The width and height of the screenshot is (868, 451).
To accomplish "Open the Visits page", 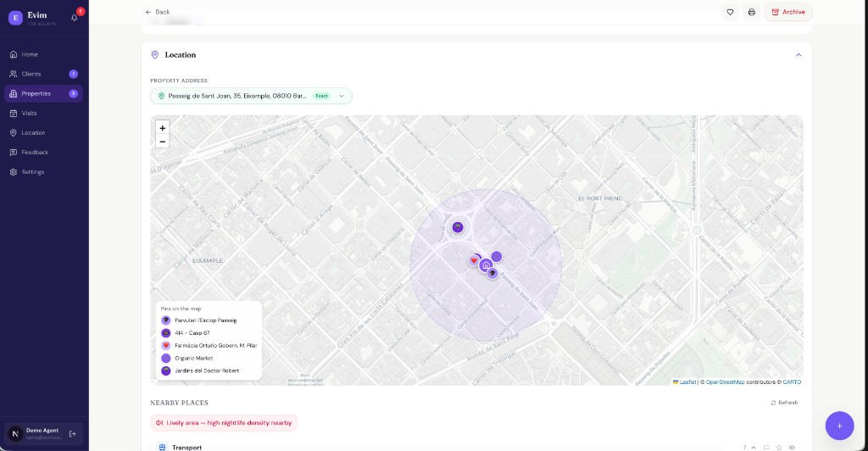I will [x=44, y=113].
